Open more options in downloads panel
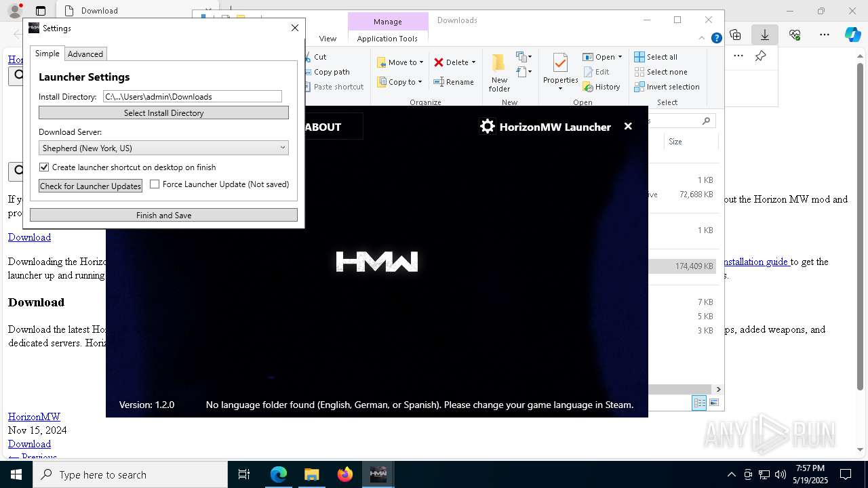The width and height of the screenshot is (868, 488). click(738, 56)
